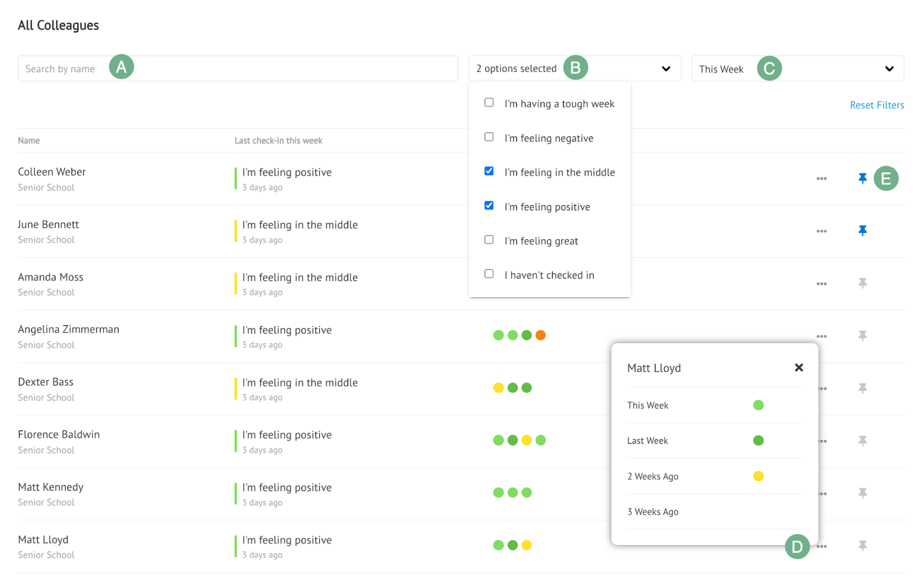924x582 pixels.
Task: Click the yellow dot in Florence Baldwin's history
Action: click(x=527, y=440)
